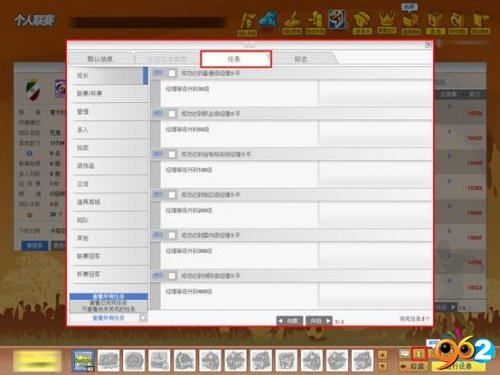Click the up arrow beside the bottom thumbnails
500x375 pixels.
point(382,354)
